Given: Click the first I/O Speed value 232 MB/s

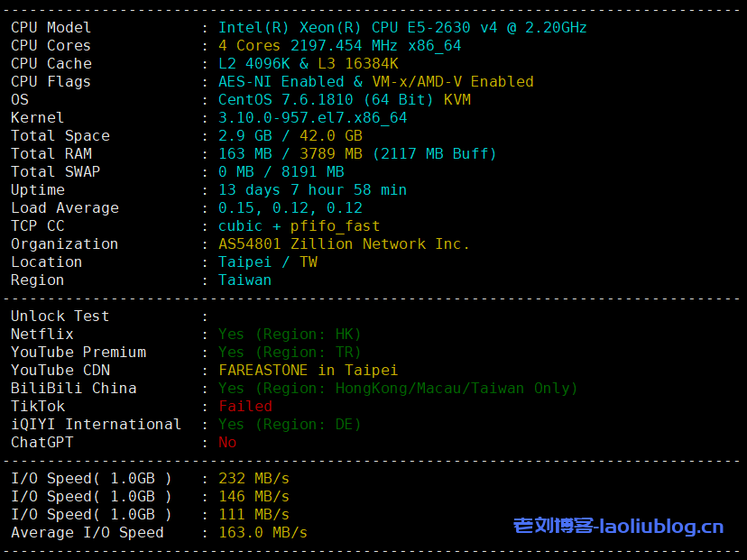Looking at the screenshot, I should click(254, 479).
